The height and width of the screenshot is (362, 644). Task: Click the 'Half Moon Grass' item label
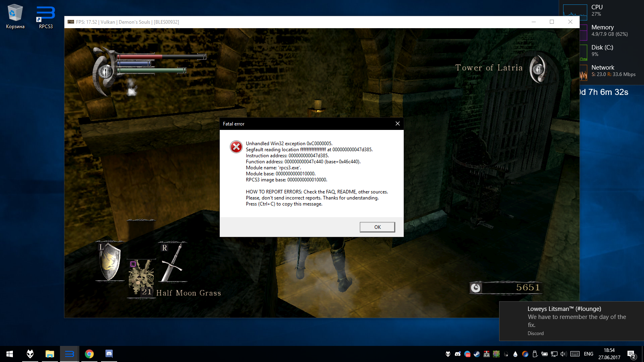click(189, 293)
